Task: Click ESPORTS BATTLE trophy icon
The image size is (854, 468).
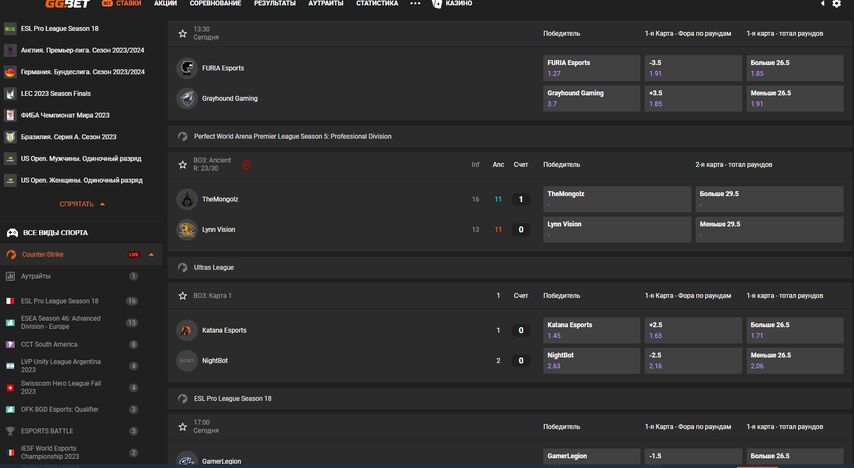Action: tap(10, 431)
